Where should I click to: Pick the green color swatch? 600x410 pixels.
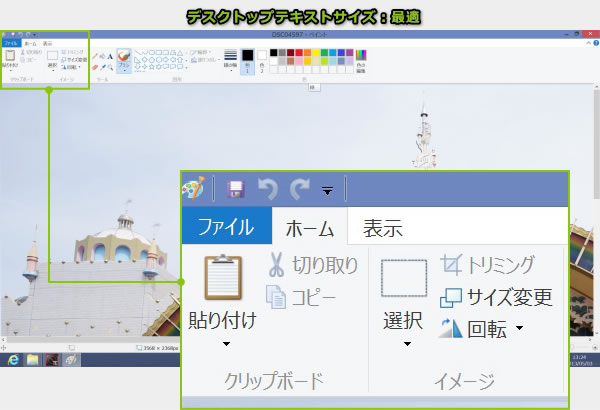(324, 53)
